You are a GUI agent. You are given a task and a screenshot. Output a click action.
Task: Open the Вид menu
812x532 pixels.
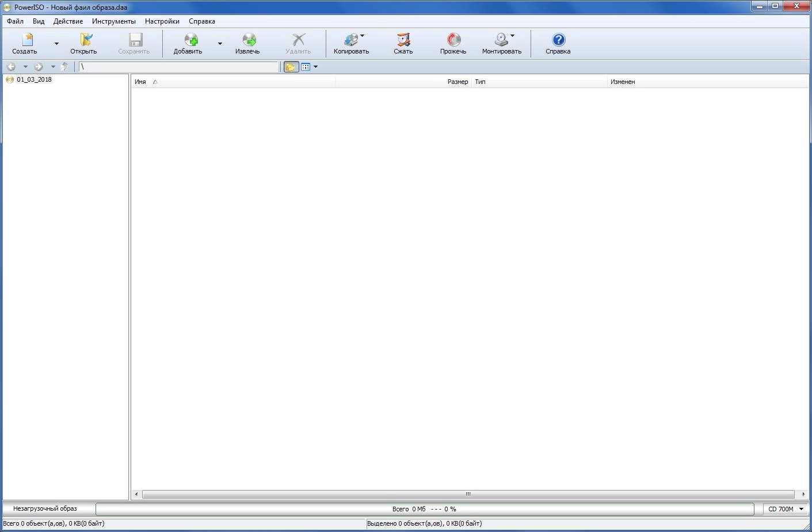[x=39, y=21]
